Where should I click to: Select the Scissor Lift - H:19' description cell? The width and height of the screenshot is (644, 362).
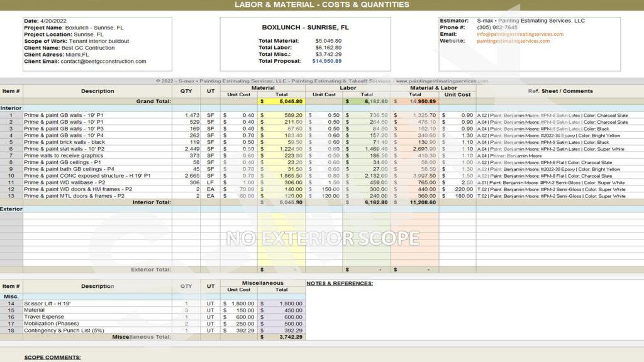pyautogui.click(x=49, y=304)
